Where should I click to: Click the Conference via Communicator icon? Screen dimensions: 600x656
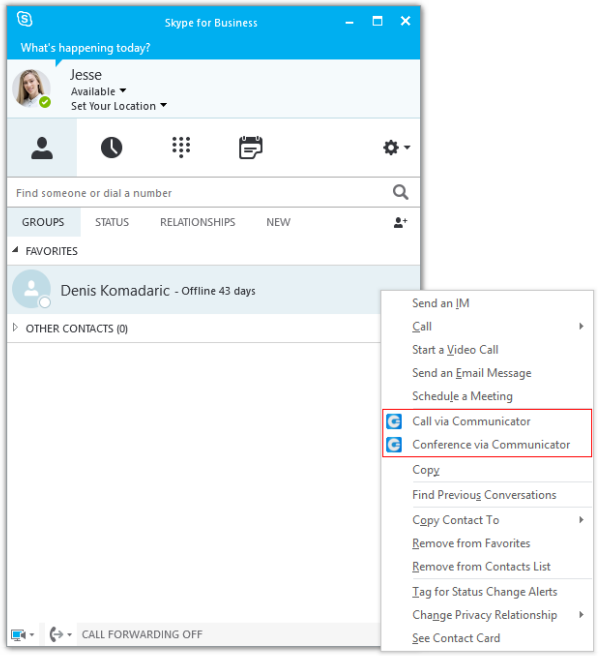[394, 445]
